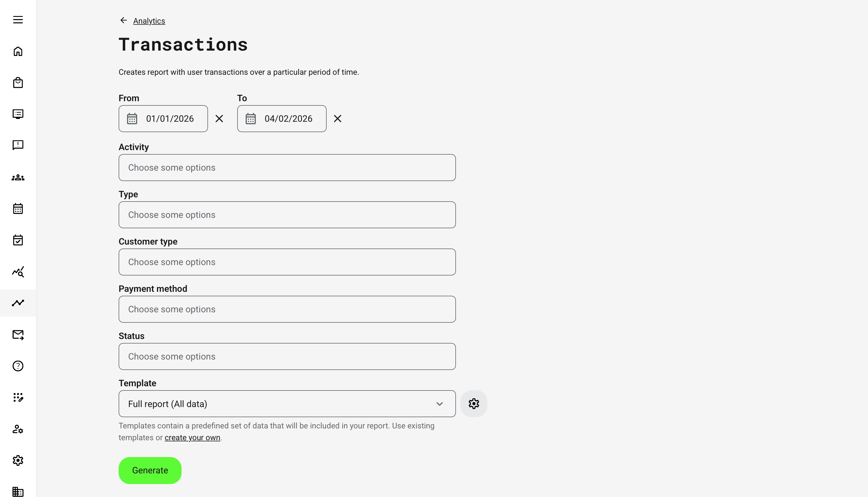Open the calendar section from sidebar
Screen dimensions: 868x497
coord(18,208)
